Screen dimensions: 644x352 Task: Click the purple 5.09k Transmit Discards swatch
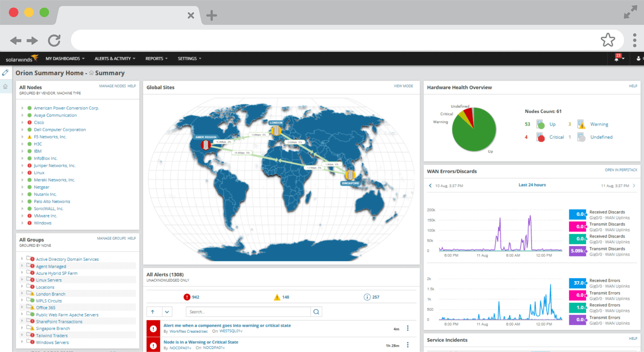point(577,251)
